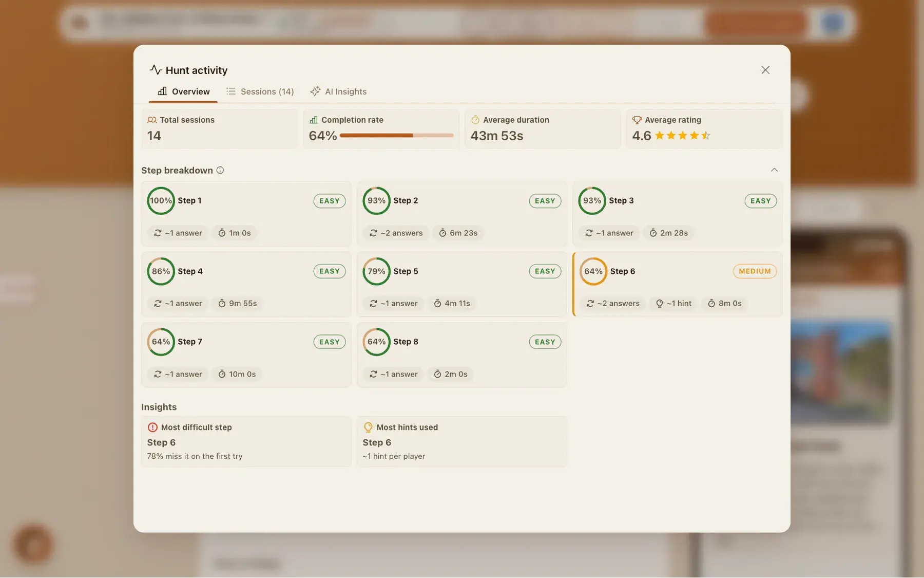Click the Completion rate progress bar
Screen dimensions: 924x578
pyautogui.click(x=396, y=136)
